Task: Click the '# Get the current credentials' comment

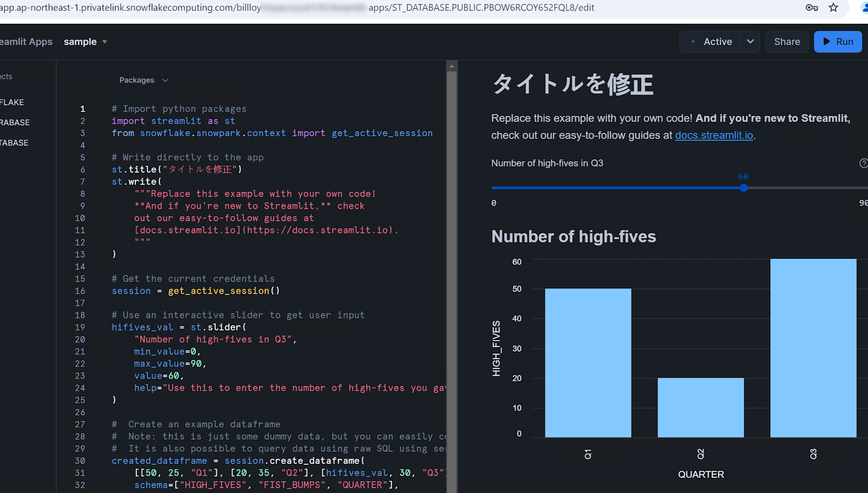Action: [x=193, y=279]
